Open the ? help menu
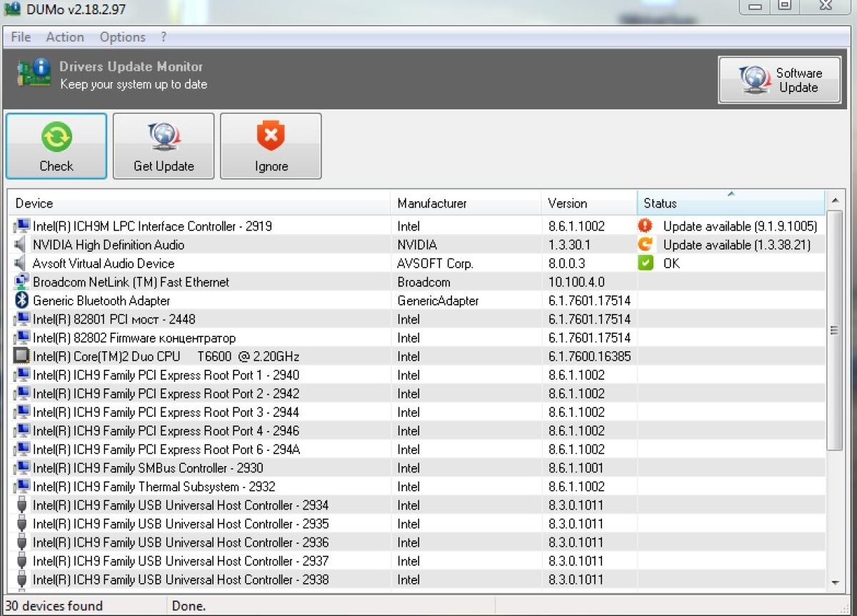This screenshot has width=857, height=616. pyautogui.click(x=163, y=36)
